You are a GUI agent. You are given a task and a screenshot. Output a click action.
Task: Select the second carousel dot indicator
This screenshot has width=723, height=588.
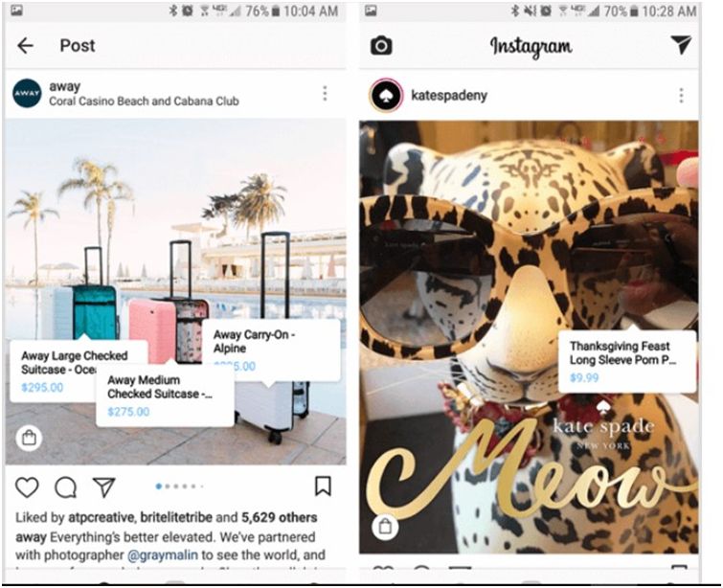168,486
